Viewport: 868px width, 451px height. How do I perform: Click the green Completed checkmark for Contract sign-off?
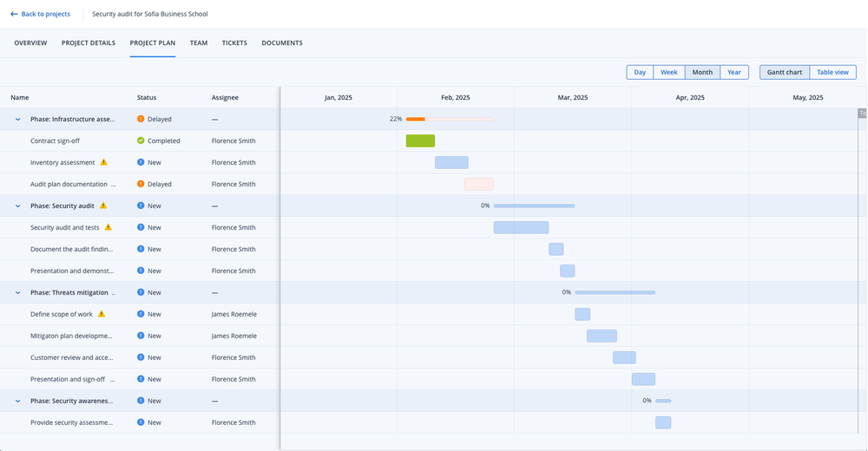click(x=141, y=141)
